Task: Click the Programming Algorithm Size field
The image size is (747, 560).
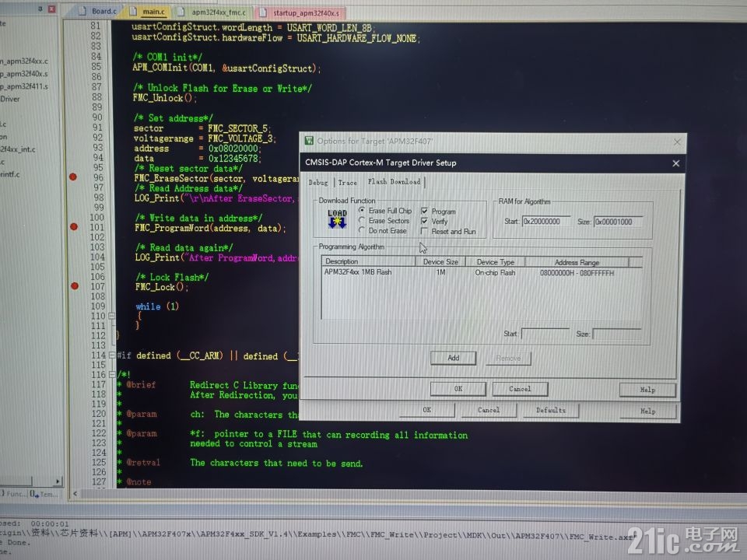Action: point(617,334)
